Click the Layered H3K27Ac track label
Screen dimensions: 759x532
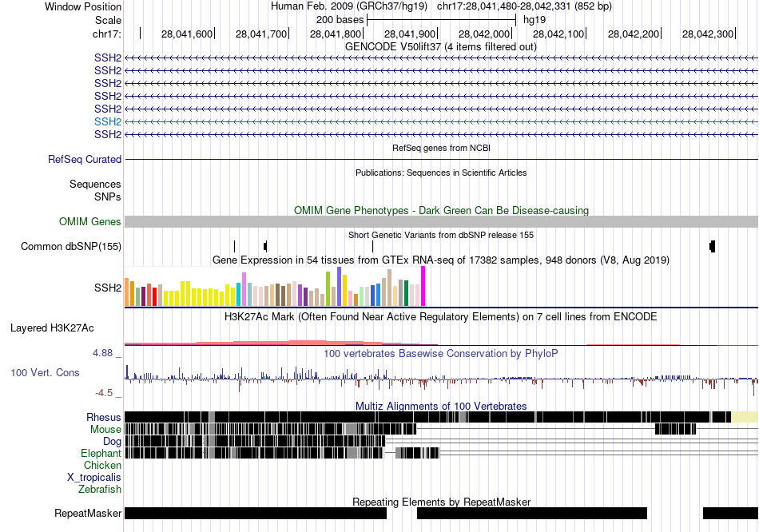(52, 328)
